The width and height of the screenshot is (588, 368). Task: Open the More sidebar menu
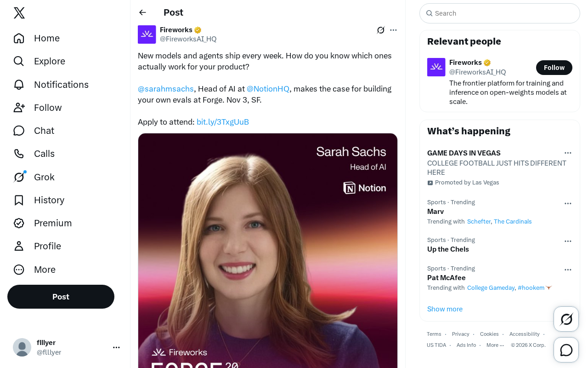pyautogui.click(x=34, y=270)
